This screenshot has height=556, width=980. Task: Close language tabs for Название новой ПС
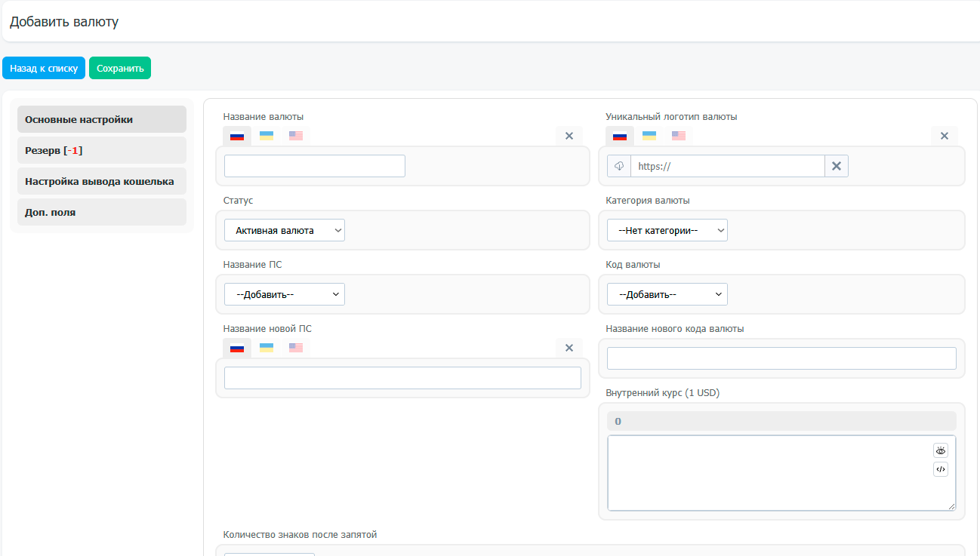click(x=569, y=348)
